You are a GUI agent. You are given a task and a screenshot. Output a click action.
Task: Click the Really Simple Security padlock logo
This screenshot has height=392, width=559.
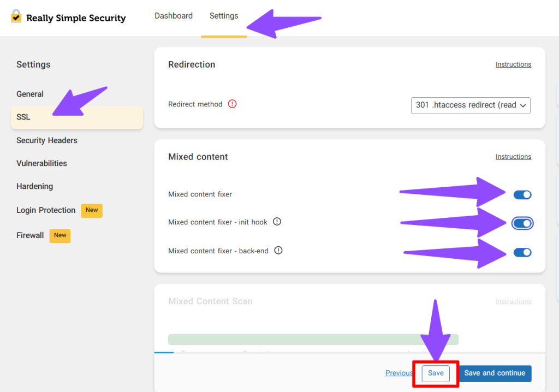pyautogui.click(x=16, y=16)
